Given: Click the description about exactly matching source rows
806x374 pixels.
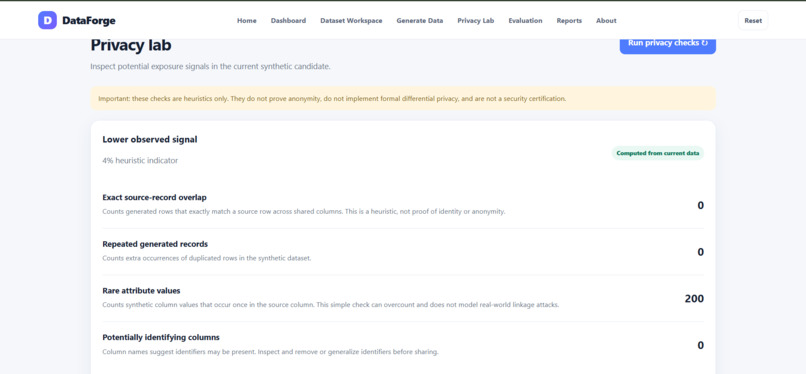Looking at the screenshot, I should coord(304,211).
